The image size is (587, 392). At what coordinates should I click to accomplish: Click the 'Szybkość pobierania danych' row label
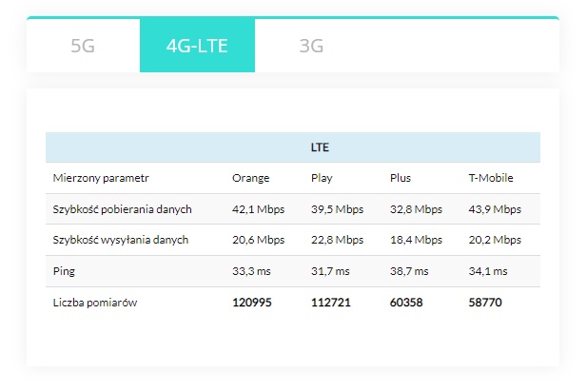pyautogui.click(x=122, y=209)
